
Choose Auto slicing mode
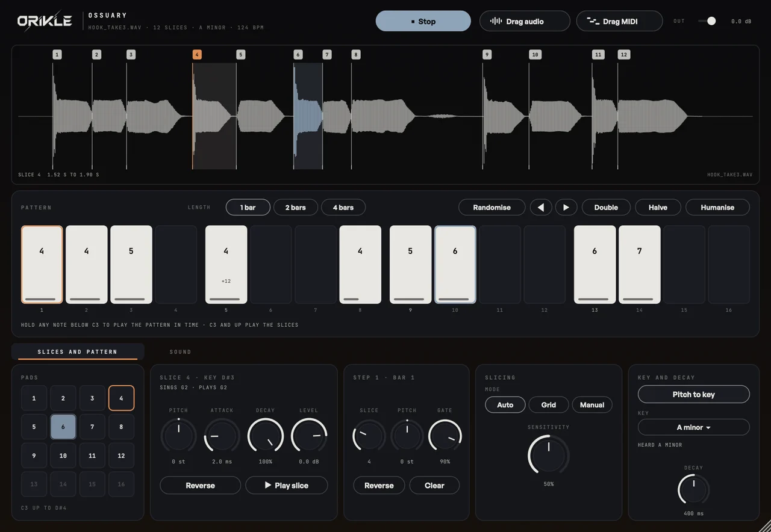pos(505,404)
